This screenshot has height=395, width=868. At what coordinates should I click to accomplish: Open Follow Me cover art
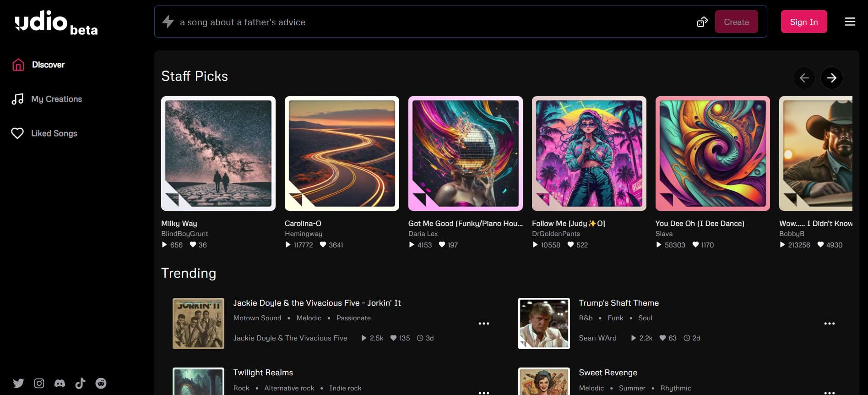pyautogui.click(x=589, y=154)
